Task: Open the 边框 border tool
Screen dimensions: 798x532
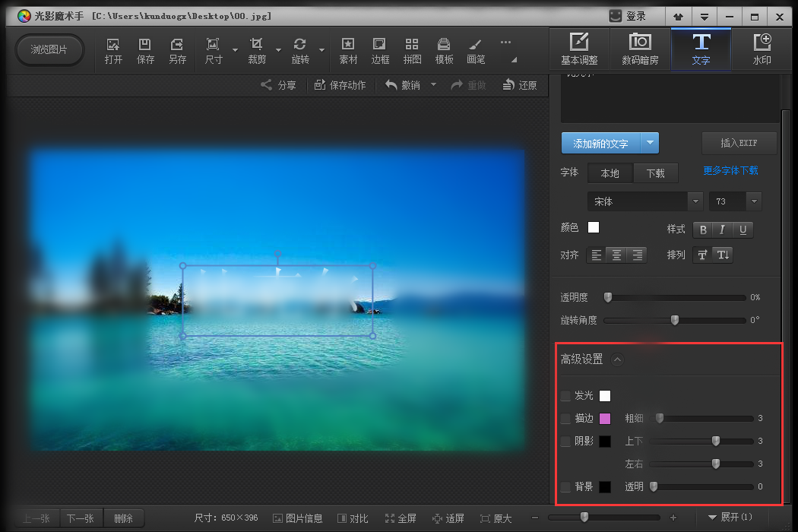Action: 380,50
